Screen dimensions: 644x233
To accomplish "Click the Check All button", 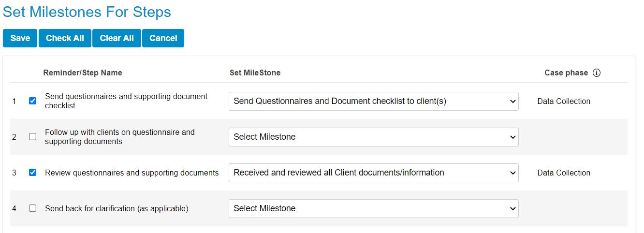I will pos(65,38).
